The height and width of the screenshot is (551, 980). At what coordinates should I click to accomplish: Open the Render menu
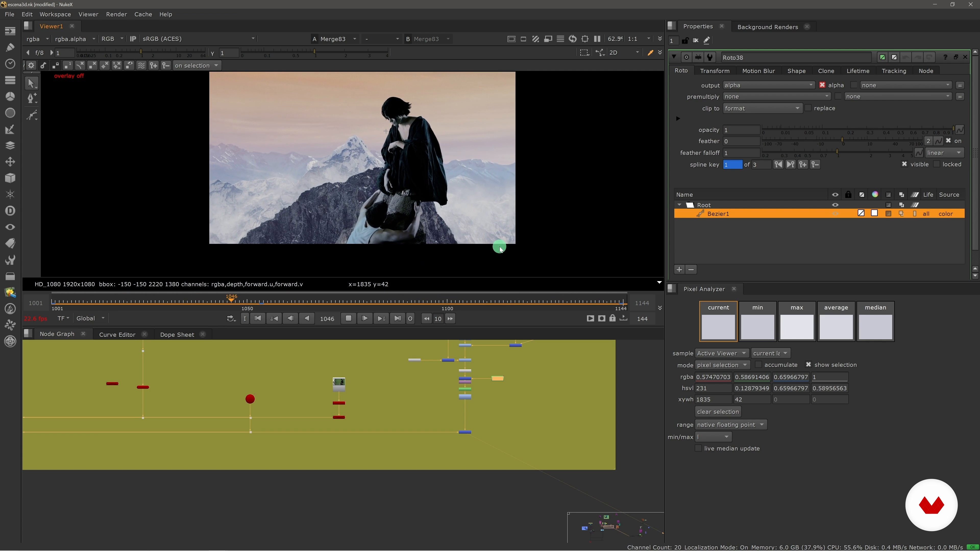(116, 15)
